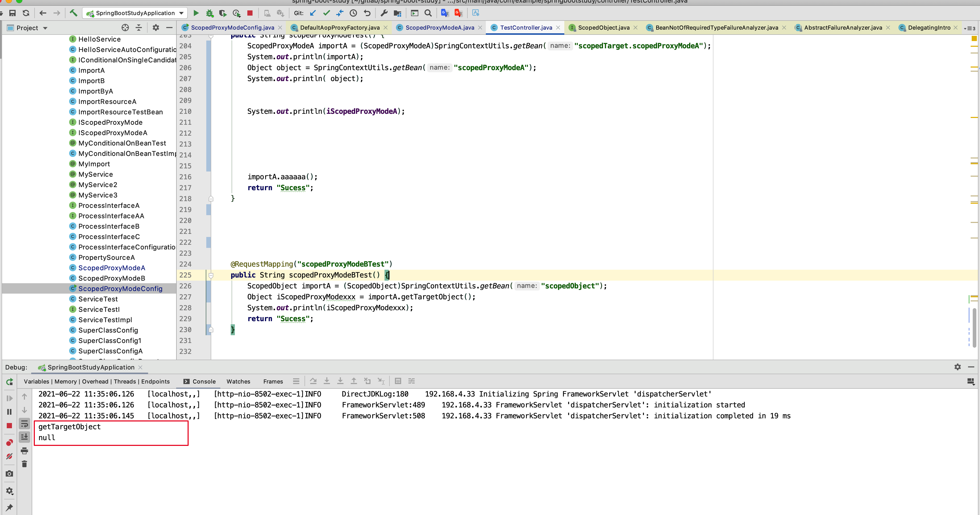Click the Debug bug icon in toolbar
The width and height of the screenshot is (980, 515).
210,13
